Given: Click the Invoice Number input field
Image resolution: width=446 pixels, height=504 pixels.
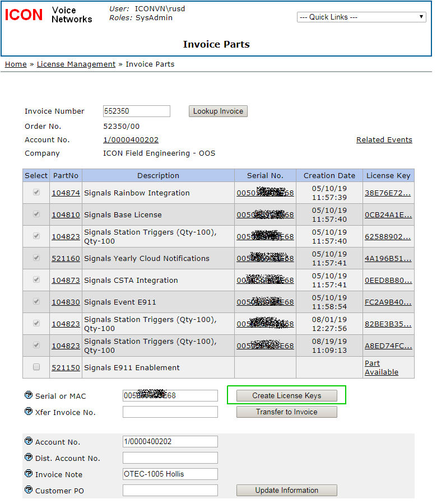Looking at the screenshot, I should point(137,111).
